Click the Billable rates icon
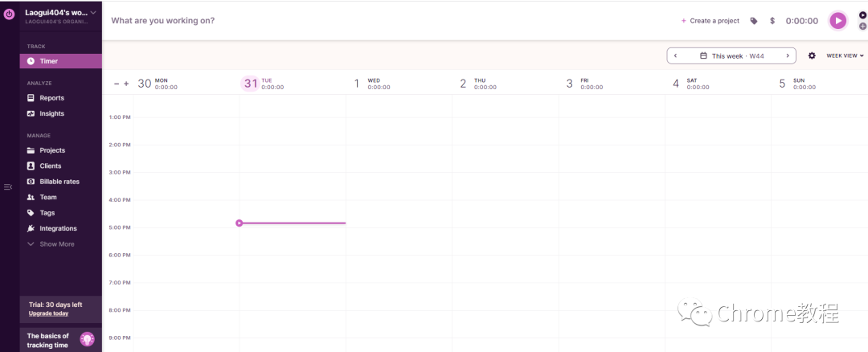 [x=31, y=182]
